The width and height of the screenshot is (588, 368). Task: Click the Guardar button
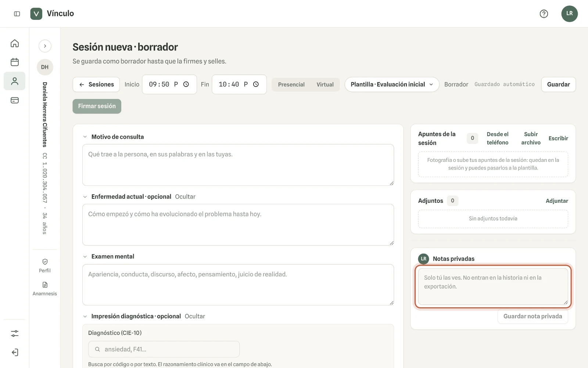tap(558, 84)
